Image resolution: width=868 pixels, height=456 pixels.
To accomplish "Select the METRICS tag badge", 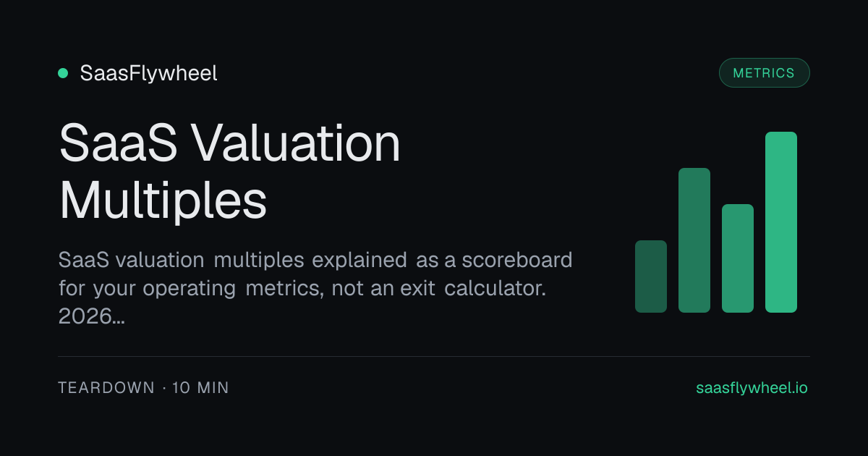I will pos(764,73).
